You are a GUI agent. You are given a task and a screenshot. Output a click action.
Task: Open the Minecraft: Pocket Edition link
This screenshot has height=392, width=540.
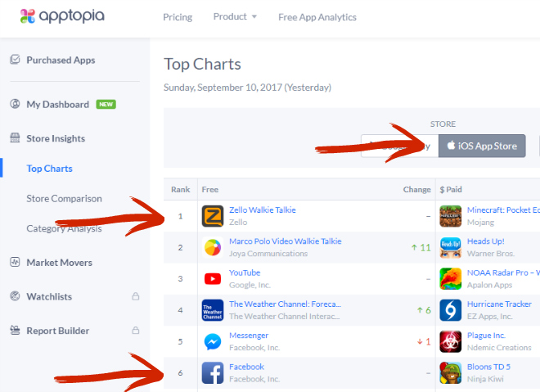pyautogui.click(x=502, y=210)
